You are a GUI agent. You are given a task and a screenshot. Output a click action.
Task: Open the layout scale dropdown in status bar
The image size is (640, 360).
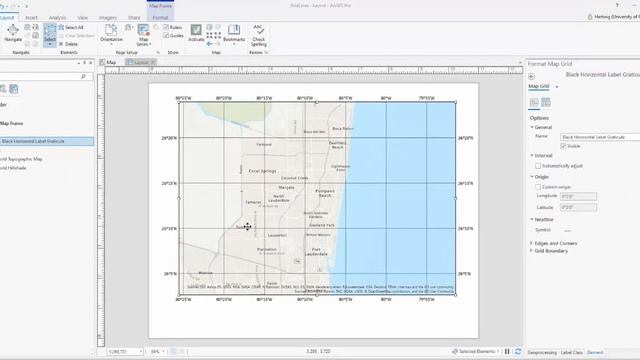[x=141, y=351]
